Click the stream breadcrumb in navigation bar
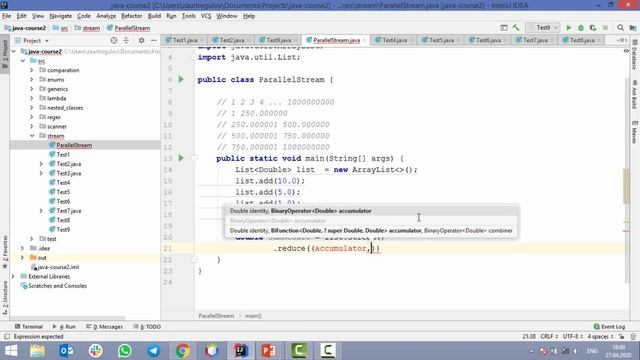 (x=87, y=28)
